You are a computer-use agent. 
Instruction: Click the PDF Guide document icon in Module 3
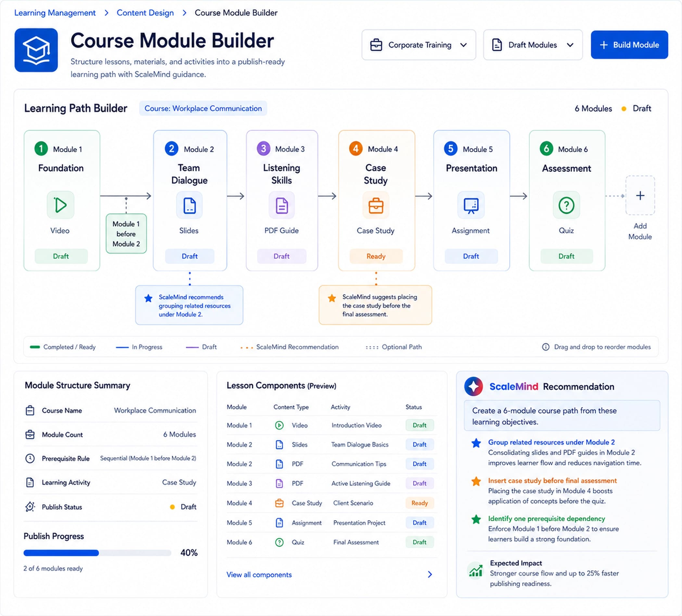282,205
